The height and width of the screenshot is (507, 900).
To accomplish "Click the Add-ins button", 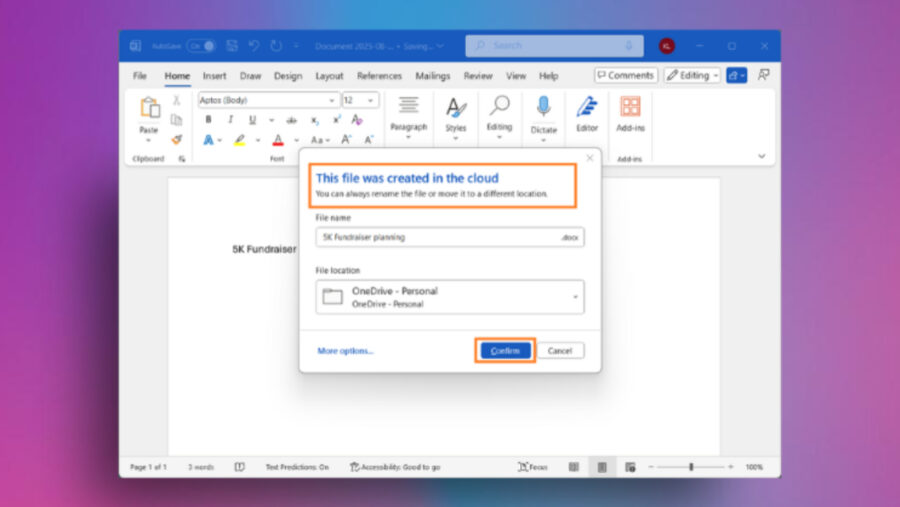I will [630, 115].
